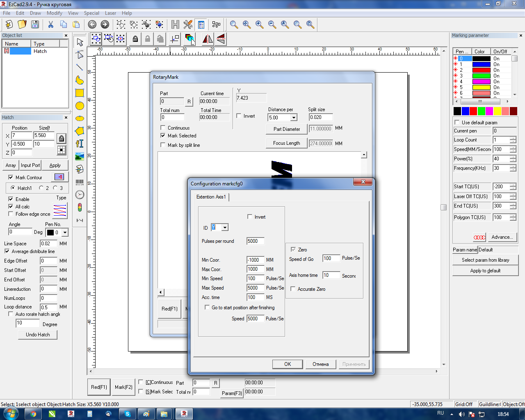Click the Lock object padlock icon
The image size is (525, 420).
(x=135, y=39)
